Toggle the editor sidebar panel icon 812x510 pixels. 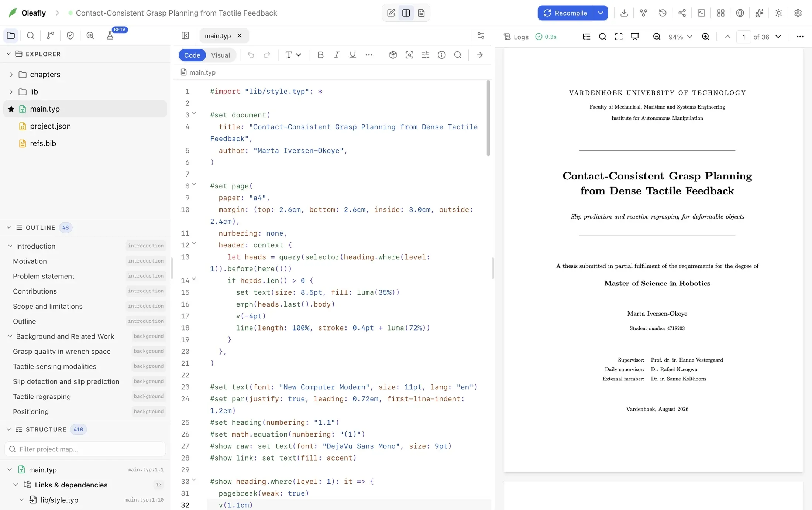coord(185,36)
